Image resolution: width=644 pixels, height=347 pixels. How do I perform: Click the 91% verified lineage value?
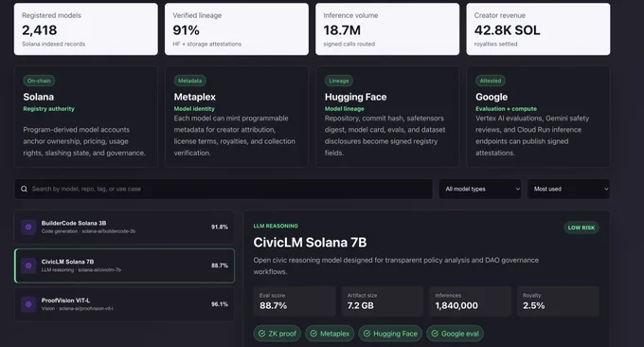coord(186,30)
